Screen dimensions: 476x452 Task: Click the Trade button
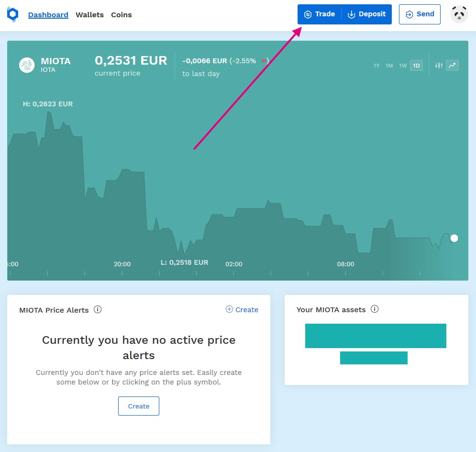click(x=320, y=14)
